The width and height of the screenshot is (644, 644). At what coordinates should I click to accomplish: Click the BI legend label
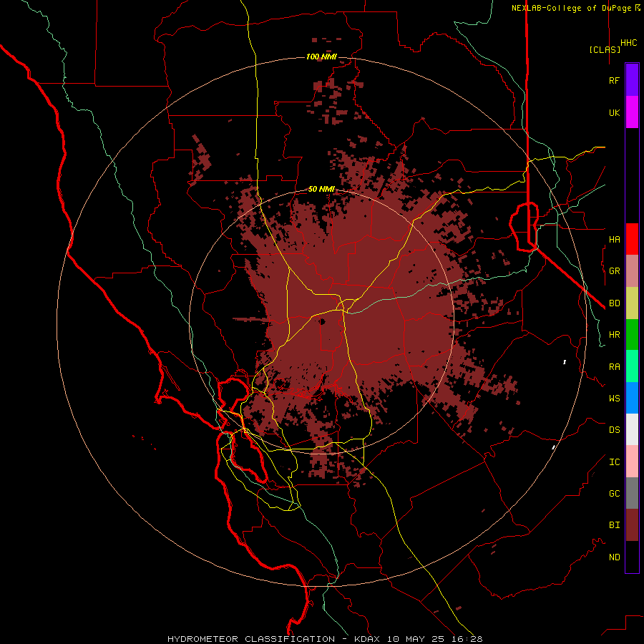click(x=614, y=525)
